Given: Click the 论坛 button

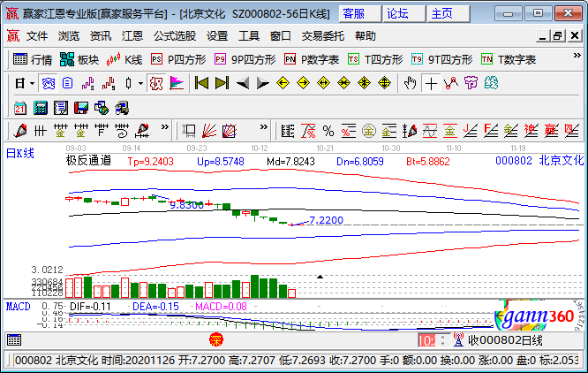Looking at the screenshot, I should pos(403,14).
